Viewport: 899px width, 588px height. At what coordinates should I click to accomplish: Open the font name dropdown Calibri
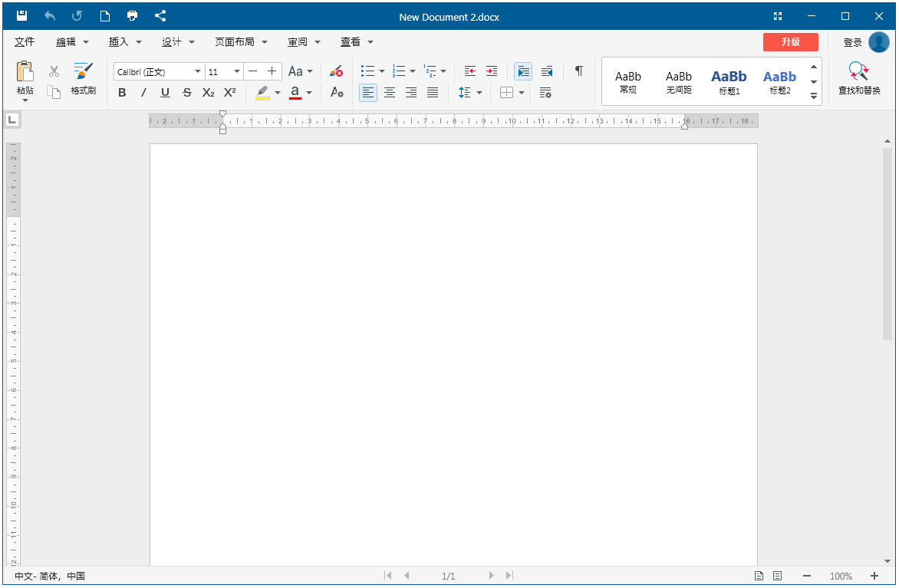pyautogui.click(x=198, y=71)
